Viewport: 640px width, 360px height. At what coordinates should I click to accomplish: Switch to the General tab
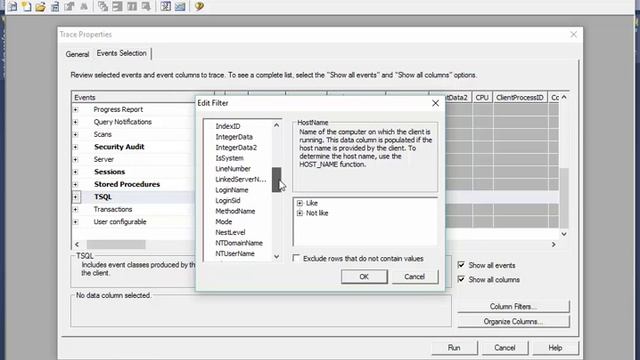tap(77, 54)
